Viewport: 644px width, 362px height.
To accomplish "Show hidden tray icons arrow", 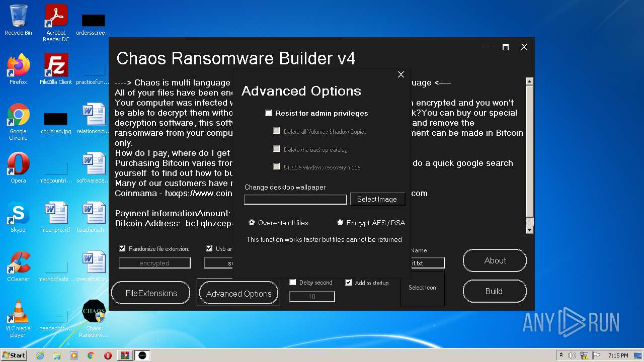I will coord(561,355).
